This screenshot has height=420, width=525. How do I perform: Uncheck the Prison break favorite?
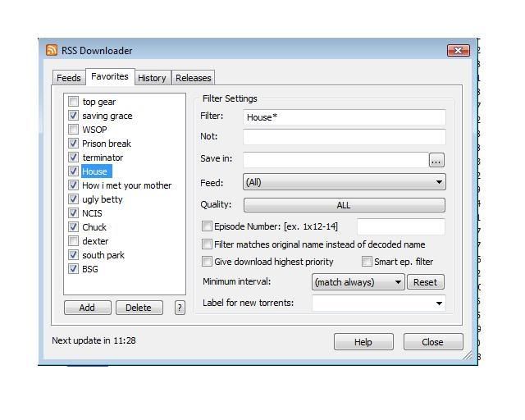(x=74, y=144)
